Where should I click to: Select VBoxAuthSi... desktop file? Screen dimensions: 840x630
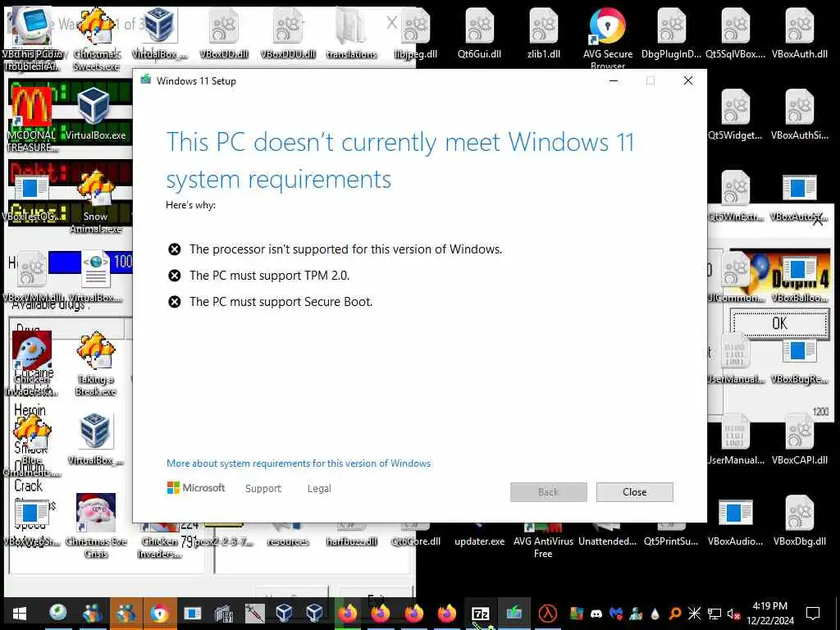point(799,115)
